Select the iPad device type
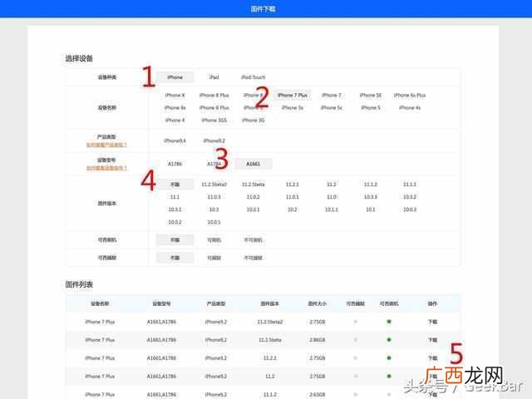532x399 pixels. (214, 77)
